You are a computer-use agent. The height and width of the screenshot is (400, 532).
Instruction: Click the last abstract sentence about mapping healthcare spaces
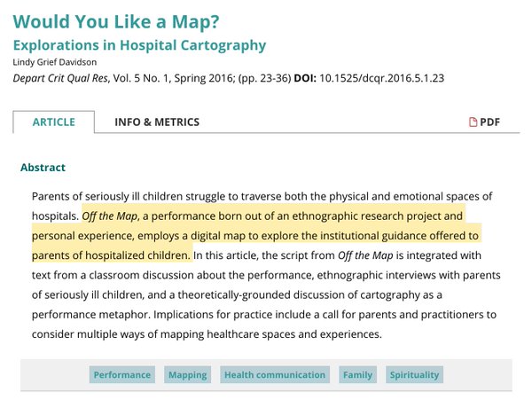pyautogui.click(x=264, y=325)
